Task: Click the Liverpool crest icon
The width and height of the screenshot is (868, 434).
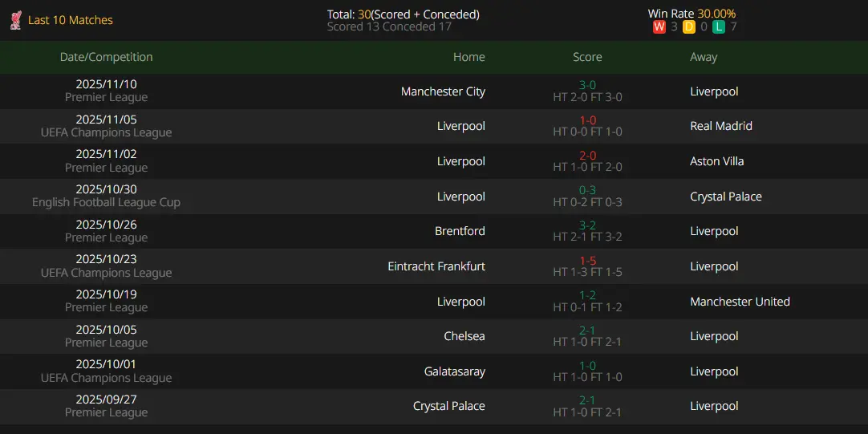Action: click(x=15, y=21)
